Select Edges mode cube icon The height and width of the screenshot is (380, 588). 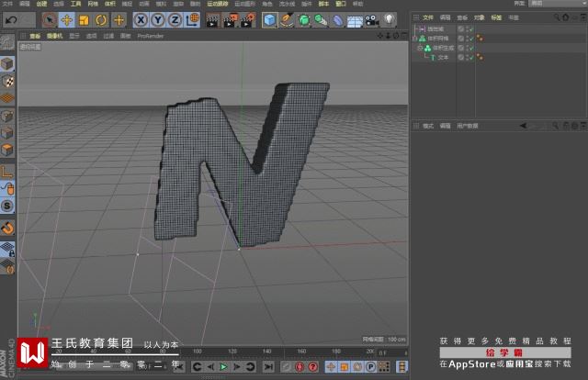(x=7, y=133)
